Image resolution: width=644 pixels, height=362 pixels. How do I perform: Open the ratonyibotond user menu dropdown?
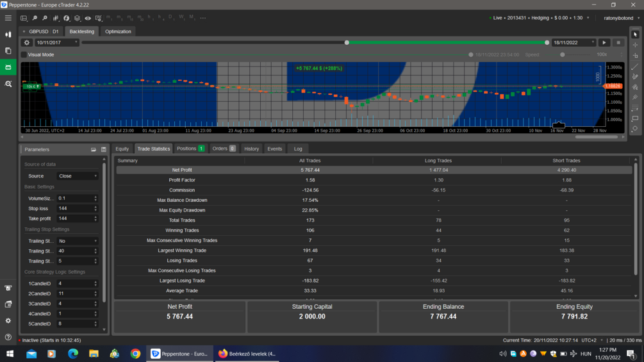click(x=621, y=18)
